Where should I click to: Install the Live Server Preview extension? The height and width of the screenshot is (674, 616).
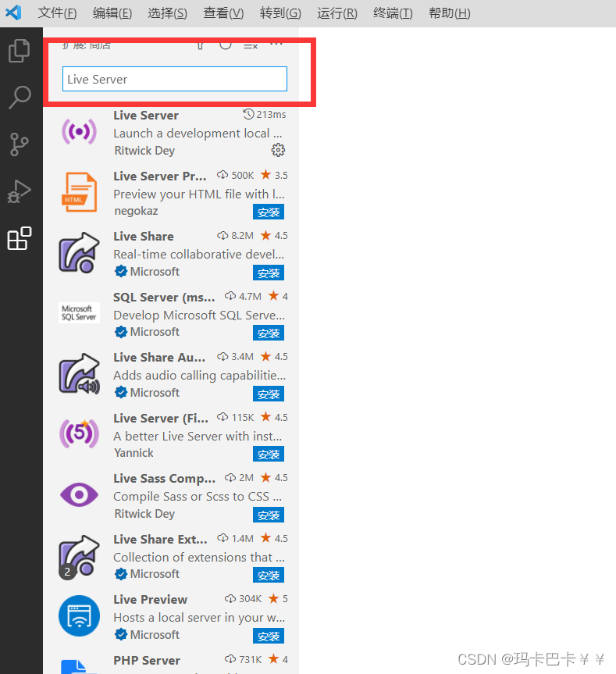click(x=268, y=212)
